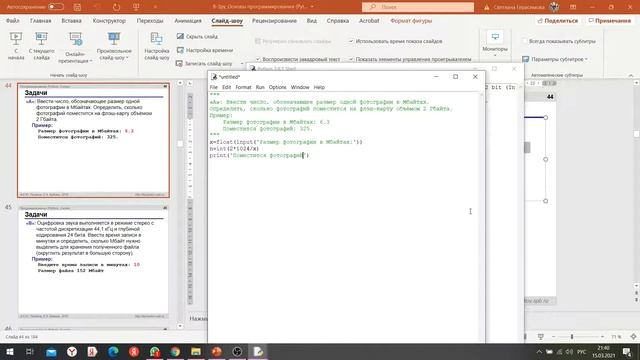
Task: Open Window menu in IDLE editor
Action: (x=300, y=87)
